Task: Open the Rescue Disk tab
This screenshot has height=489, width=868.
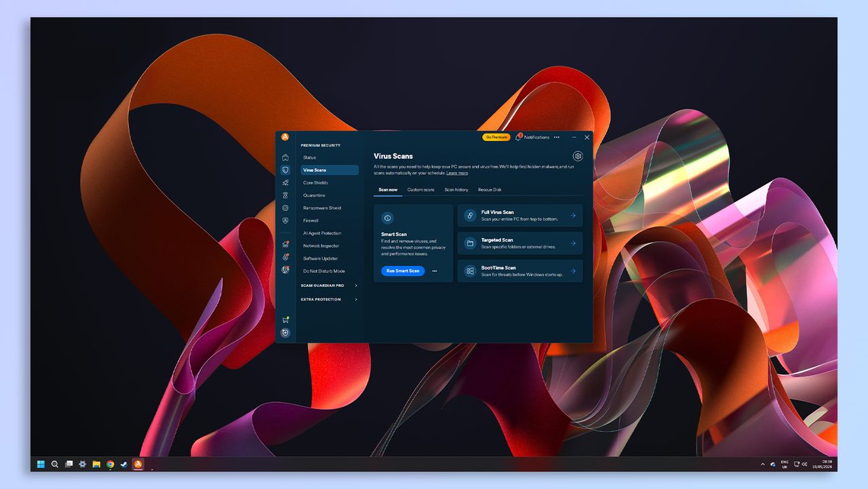Action: 490,190
